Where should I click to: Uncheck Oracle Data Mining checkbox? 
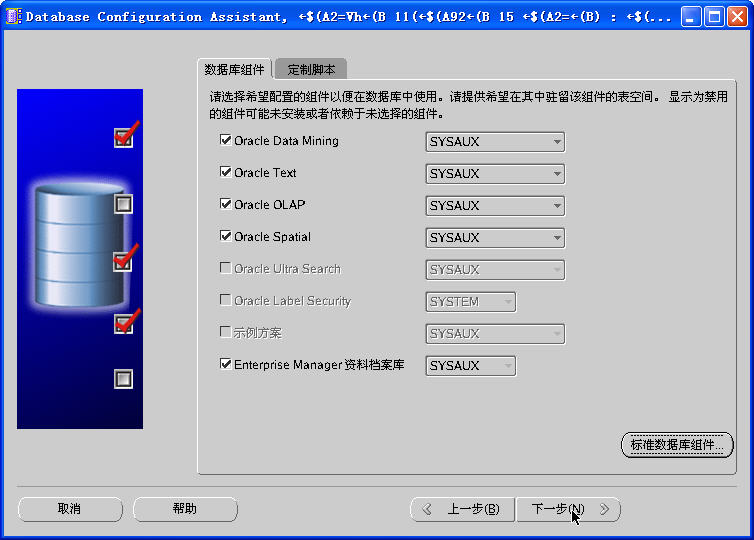pos(225,140)
